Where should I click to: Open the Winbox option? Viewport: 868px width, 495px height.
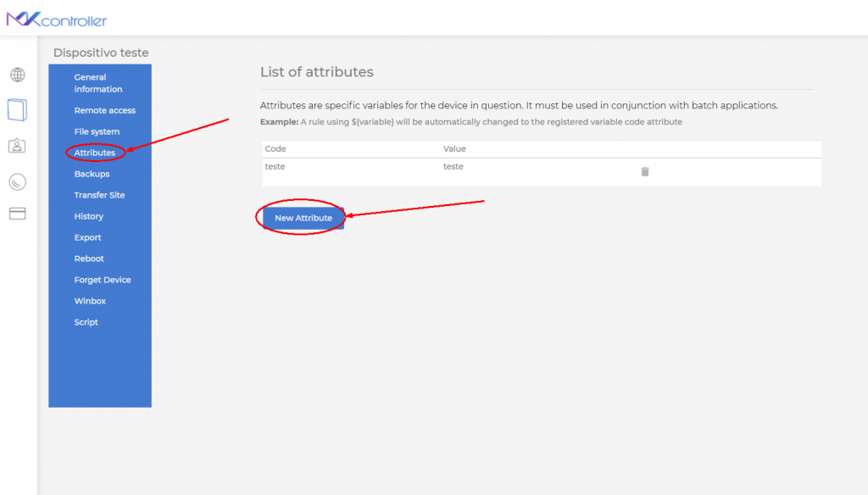tap(88, 301)
